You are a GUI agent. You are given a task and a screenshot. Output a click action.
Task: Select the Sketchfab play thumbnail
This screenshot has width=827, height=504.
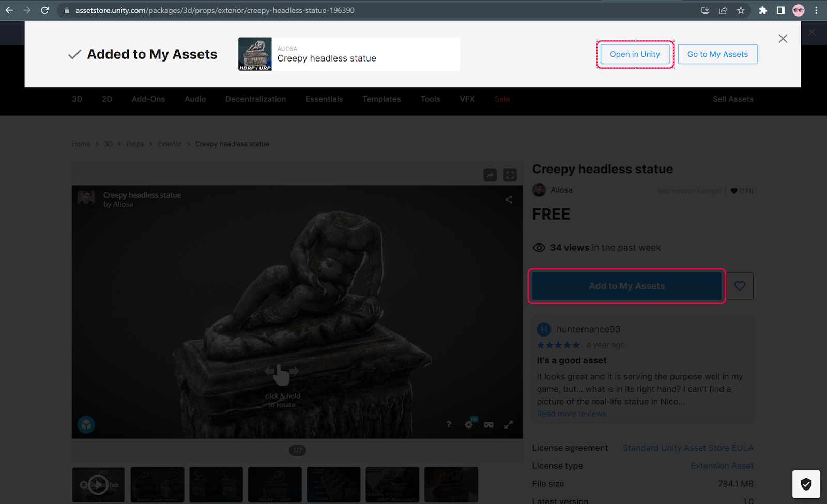click(98, 485)
